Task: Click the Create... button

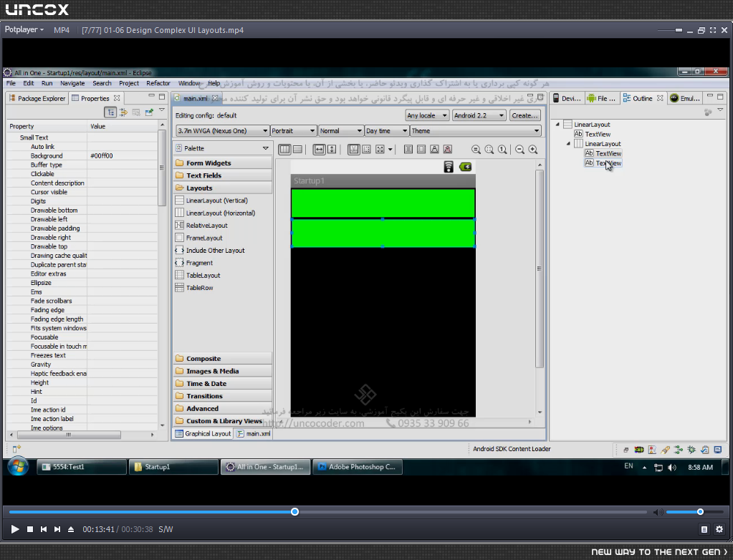Action: 524,115
